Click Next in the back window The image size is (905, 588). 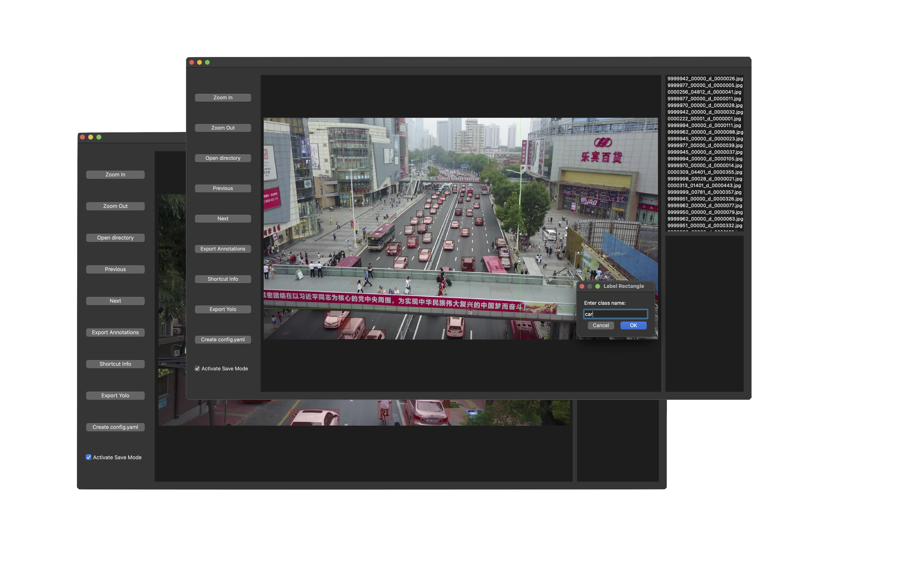point(115,301)
